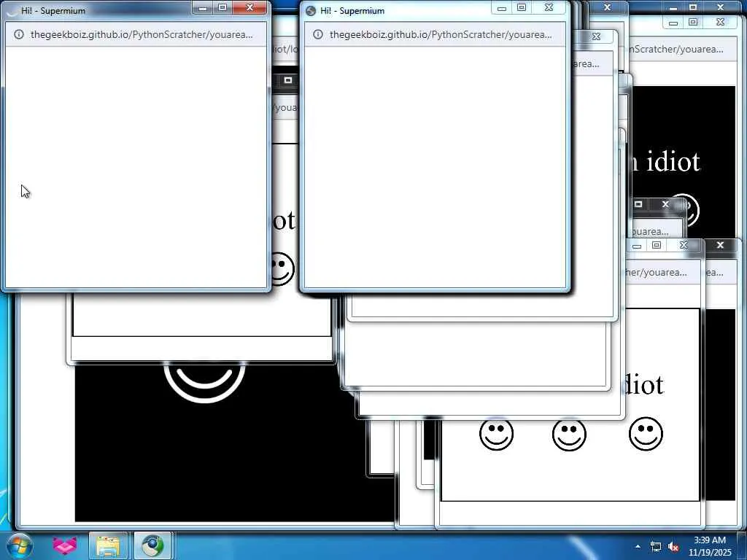747x560 pixels.
Task: Click 'diot' text in bottom-right white popup
Action: 644,384
